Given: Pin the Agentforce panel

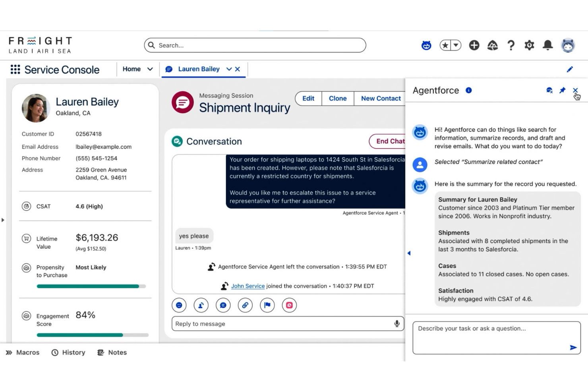Looking at the screenshot, I should (x=562, y=90).
